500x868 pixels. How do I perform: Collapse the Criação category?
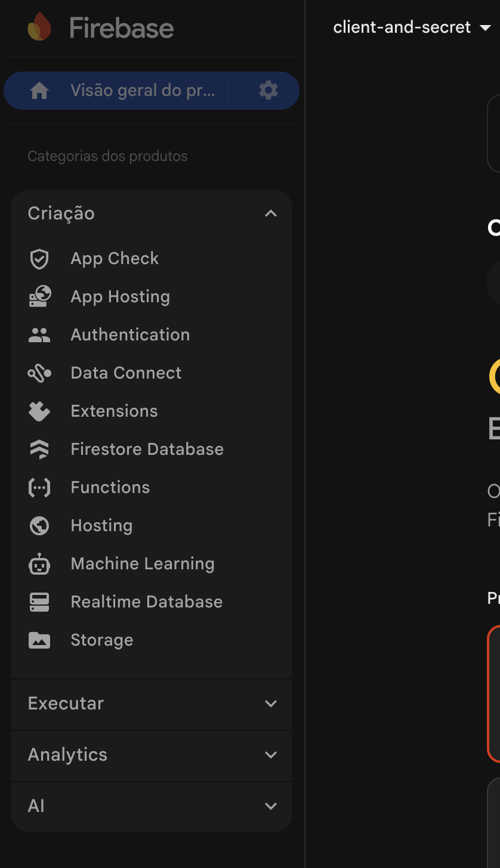(x=271, y=213)
